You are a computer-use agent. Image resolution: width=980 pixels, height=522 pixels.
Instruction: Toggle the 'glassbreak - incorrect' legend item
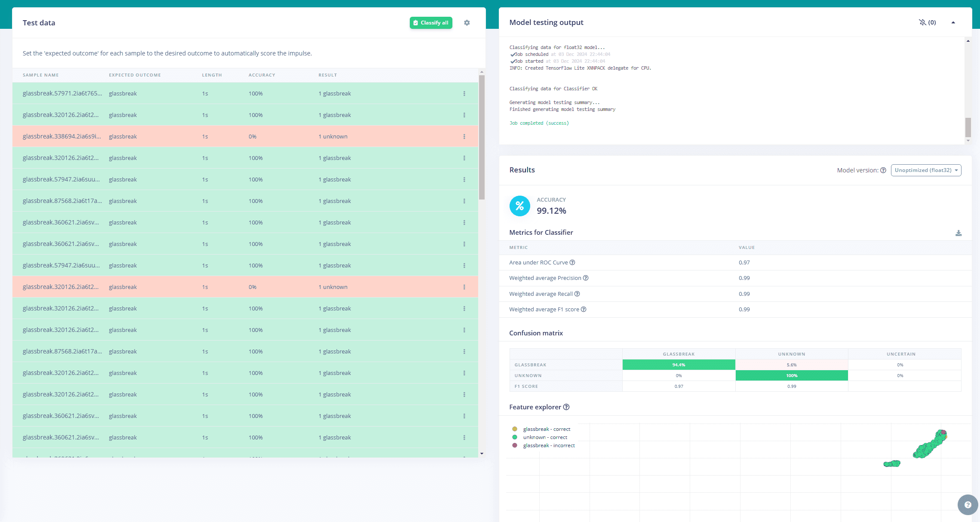[548, 445]
